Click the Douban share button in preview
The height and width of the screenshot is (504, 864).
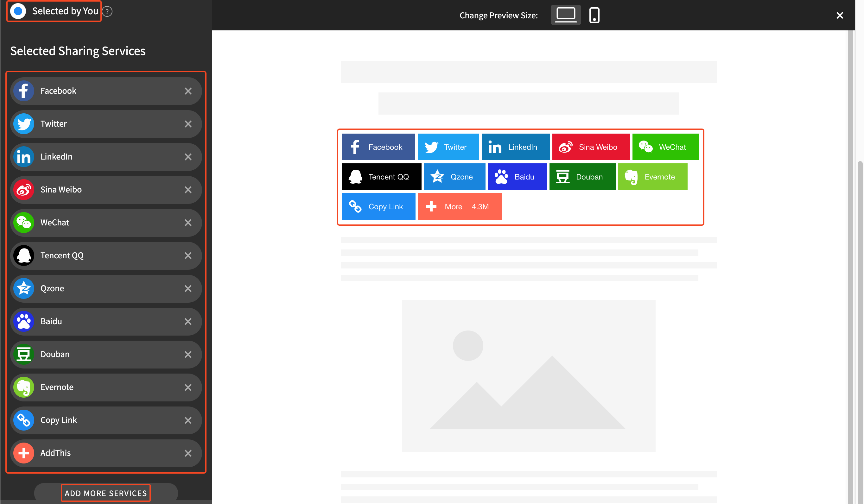tap(582, 177)
